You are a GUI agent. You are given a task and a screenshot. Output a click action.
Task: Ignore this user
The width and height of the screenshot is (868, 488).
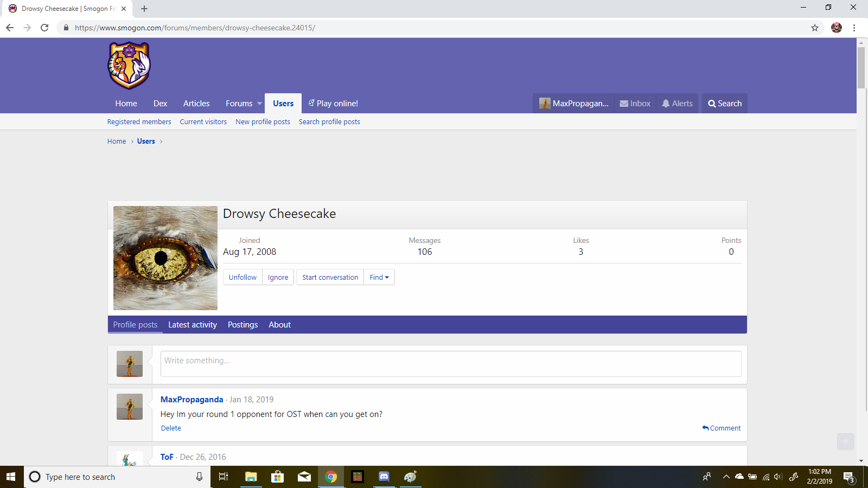pos(278,277)
